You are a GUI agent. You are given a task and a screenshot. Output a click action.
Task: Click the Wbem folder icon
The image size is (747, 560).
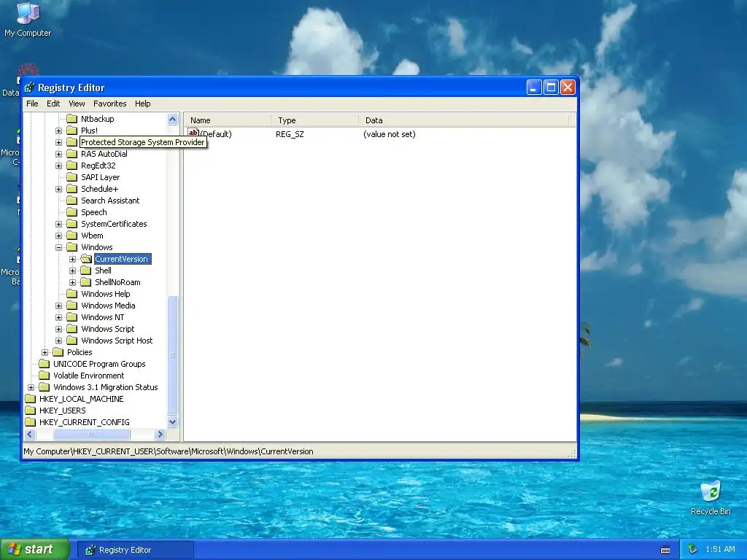coord(72,236)
